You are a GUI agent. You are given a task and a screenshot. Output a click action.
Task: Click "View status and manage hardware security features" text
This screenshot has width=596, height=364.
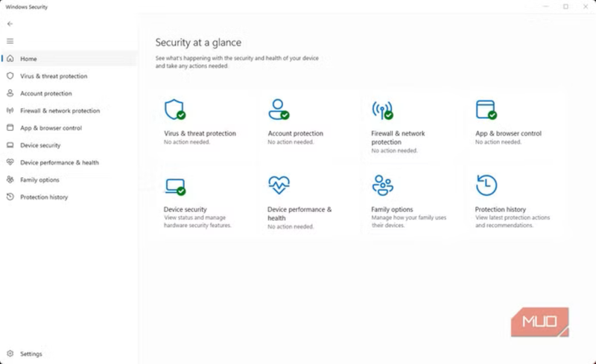[x=197, y=222]
